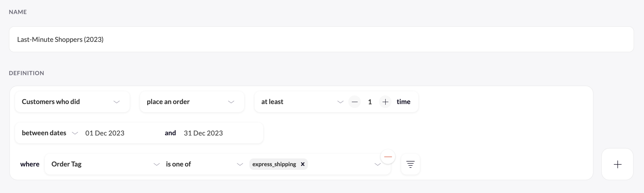Remove the express_shipping tag
This screenshot has height=193, width=644.
pyautogui.click(x=302, y=164)
